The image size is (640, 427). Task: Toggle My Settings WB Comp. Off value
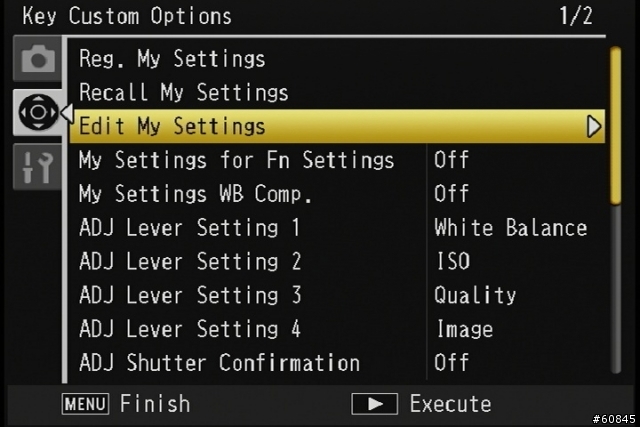(x=451, y=193)
